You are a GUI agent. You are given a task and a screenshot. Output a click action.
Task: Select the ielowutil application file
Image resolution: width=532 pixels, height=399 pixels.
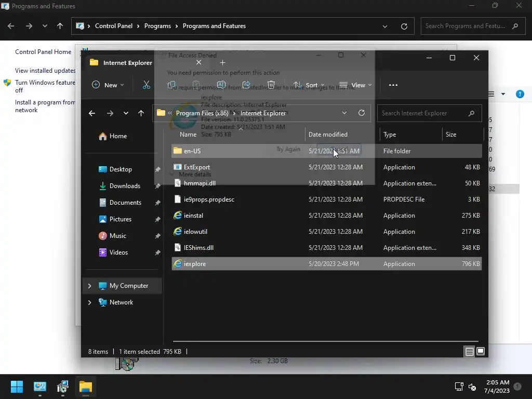(x=327, y=232)
